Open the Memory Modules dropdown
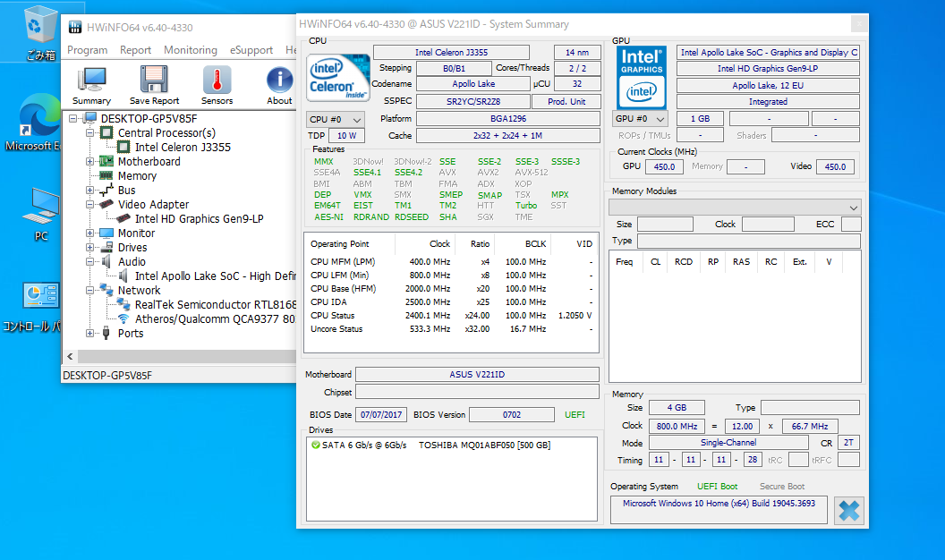This screenshot has height=560, width=945. click(734, 207)
